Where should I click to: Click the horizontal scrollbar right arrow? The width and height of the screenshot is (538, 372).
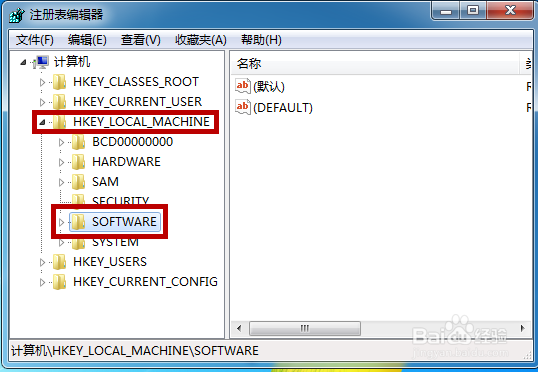522,328
